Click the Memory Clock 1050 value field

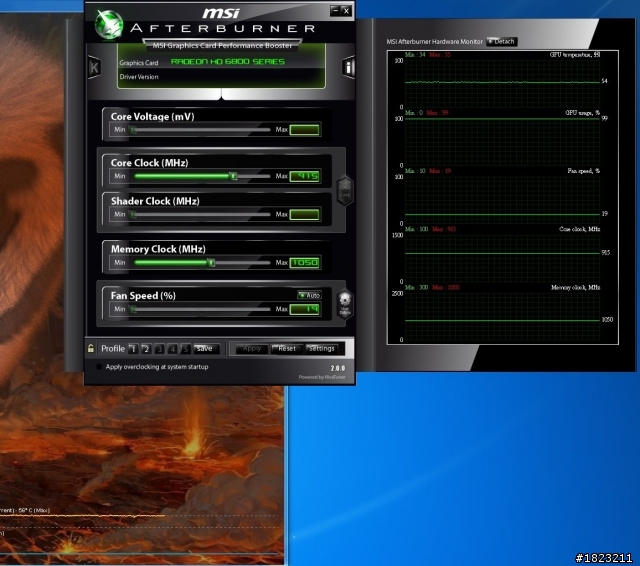pos(304,263)
